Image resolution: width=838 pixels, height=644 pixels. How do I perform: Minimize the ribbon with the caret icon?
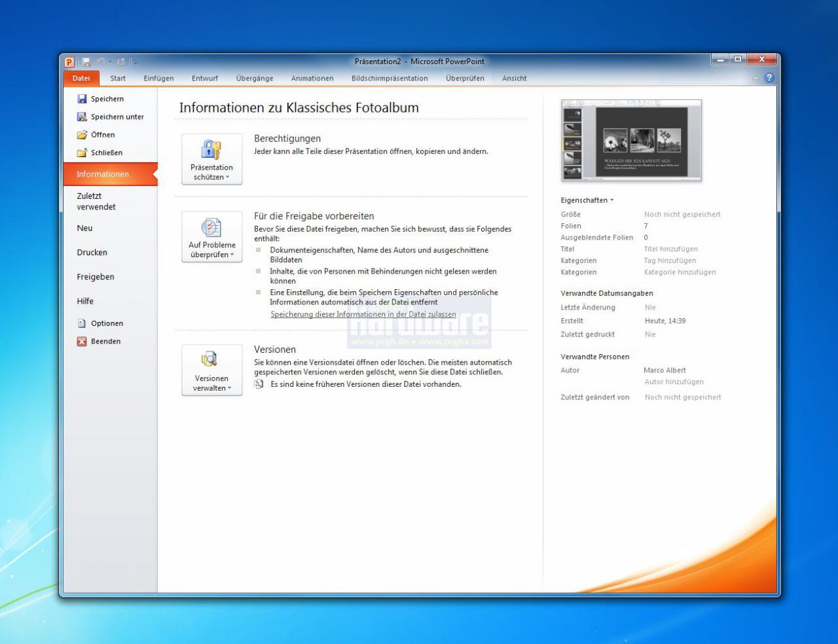point(756,79)
